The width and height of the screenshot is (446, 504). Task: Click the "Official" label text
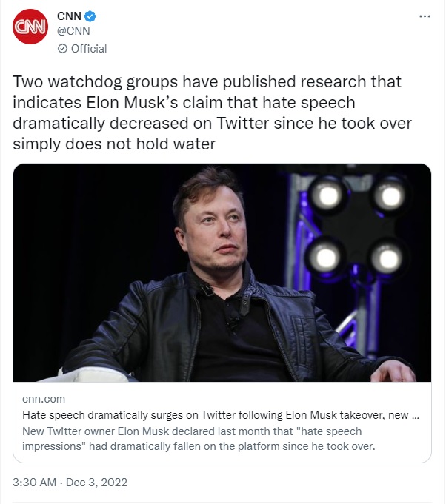[89, 49]
